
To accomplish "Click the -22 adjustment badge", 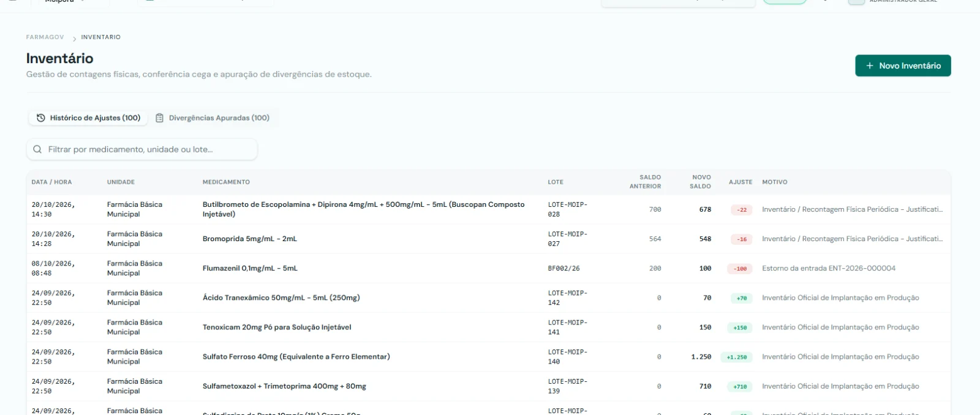I will pyautogui.click(x=742, y=209).
